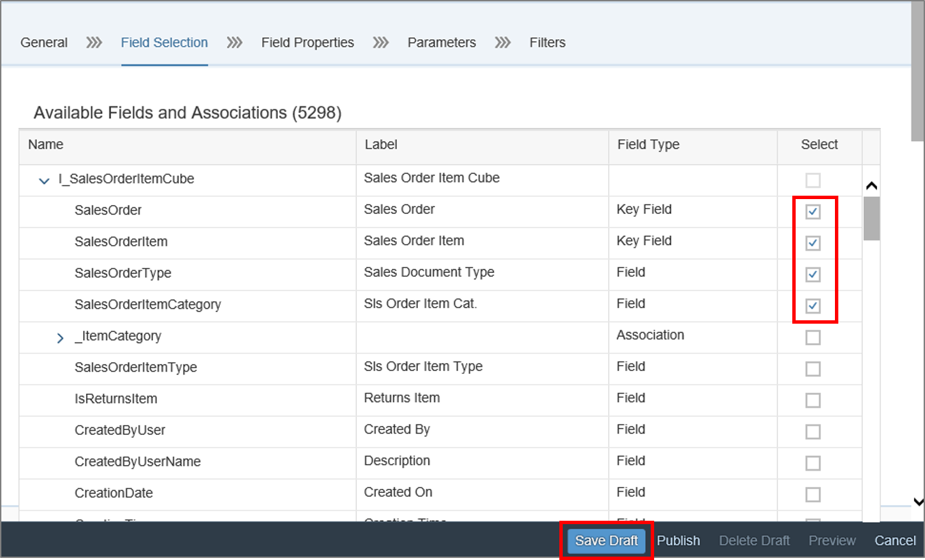
Task: Uncheck the SalesOrder select checkbox
Action: (813, 212)
